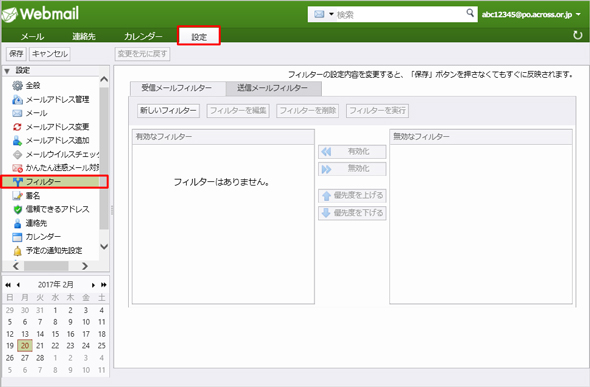The height and width of the screenshot is (387, 590).
Task: Select 全般 text in settings tree
Action: coord(33,86)
